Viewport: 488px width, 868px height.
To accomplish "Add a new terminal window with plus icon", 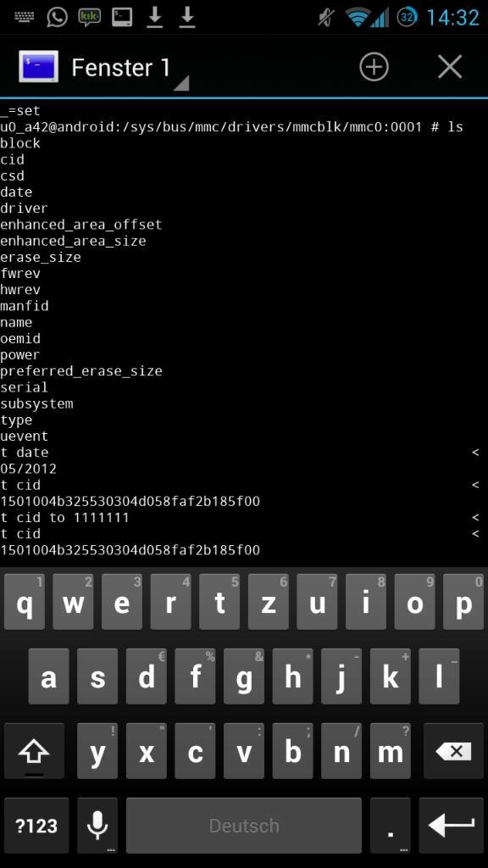I will (x=374, y=67).
